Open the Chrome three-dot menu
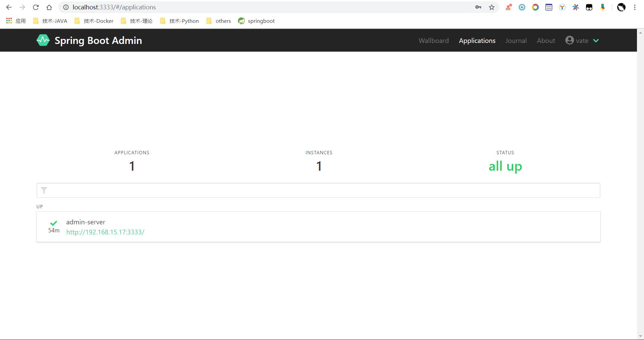 (635, 7)
